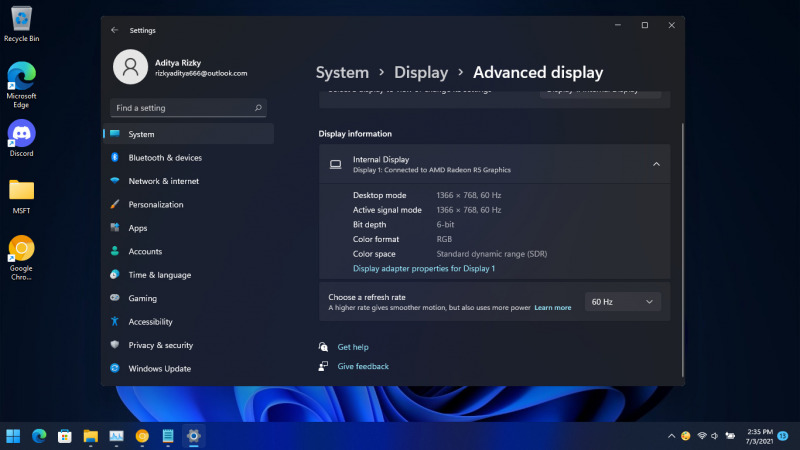Image resolution: width=800 pixels, height=450 pixels.
Task: Click the Time & language clock icon
Action: 115,274
